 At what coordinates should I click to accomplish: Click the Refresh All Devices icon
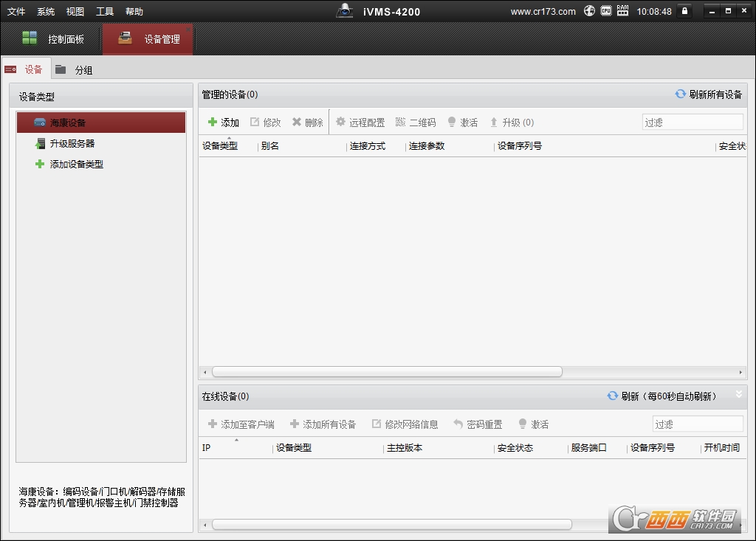point(680,94)
